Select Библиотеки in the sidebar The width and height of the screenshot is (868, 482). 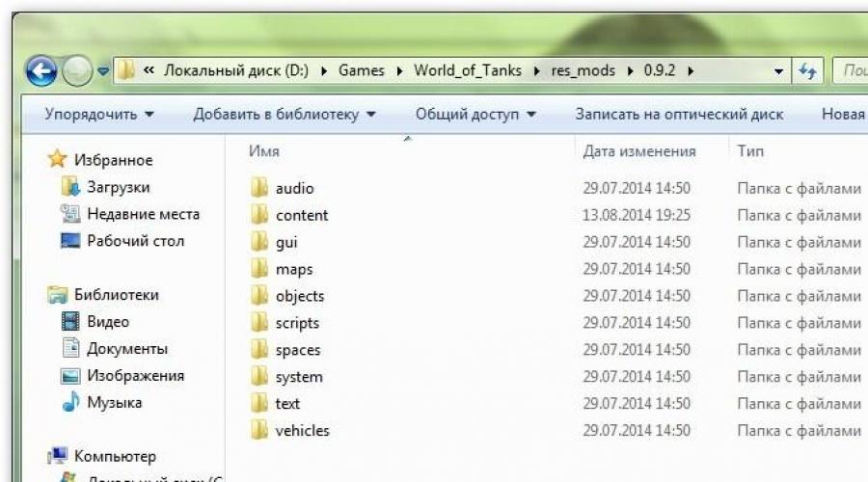(117, 294)
